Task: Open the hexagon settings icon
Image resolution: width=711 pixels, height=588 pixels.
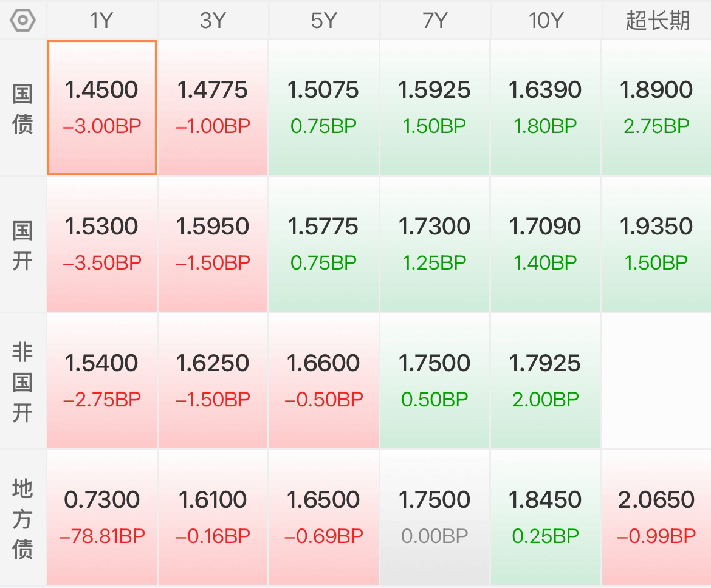Action: (x=22, y=21)
